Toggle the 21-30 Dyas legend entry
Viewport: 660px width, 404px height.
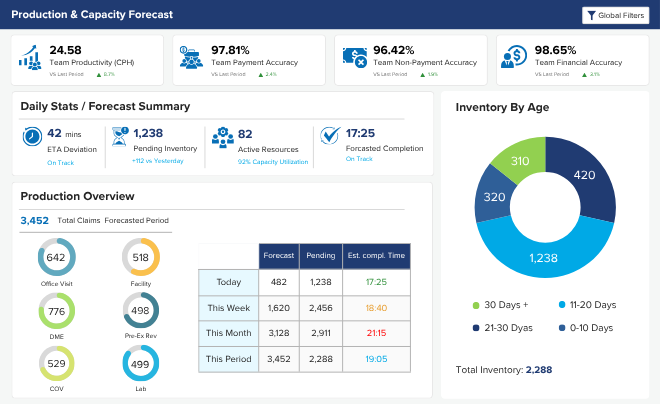coord(503,328)
